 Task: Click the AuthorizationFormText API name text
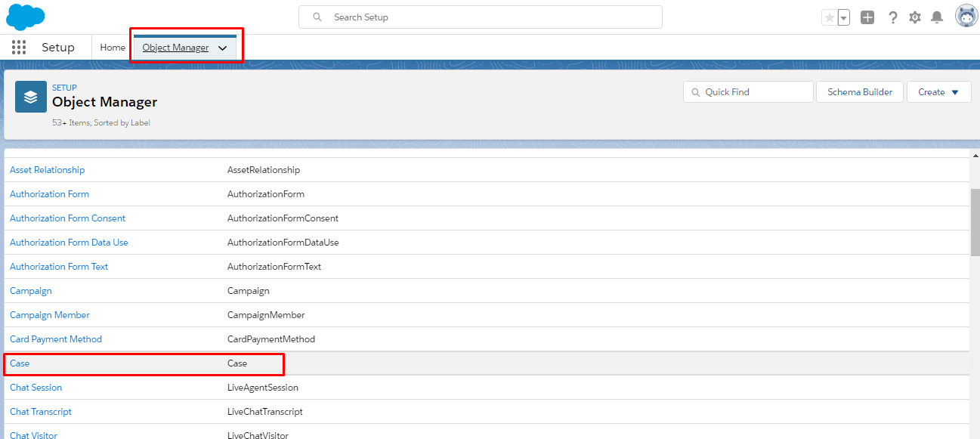274,267
